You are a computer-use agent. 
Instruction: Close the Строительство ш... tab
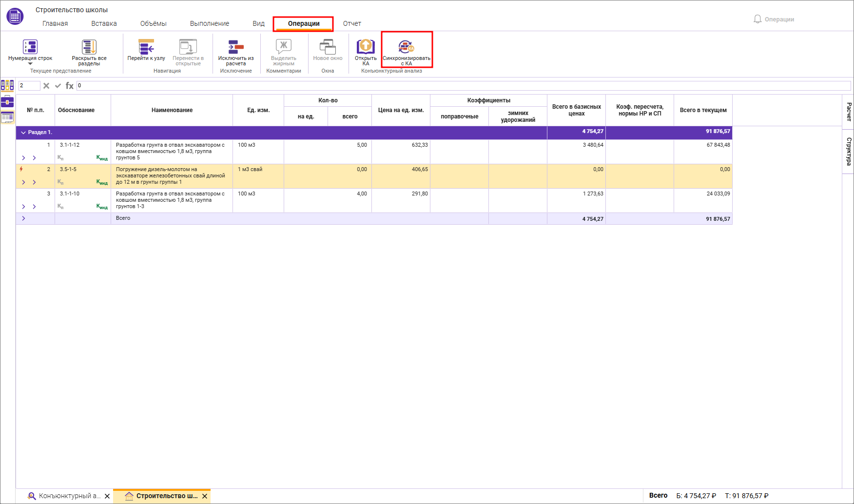pyautogui.click(x=205, y=496)
